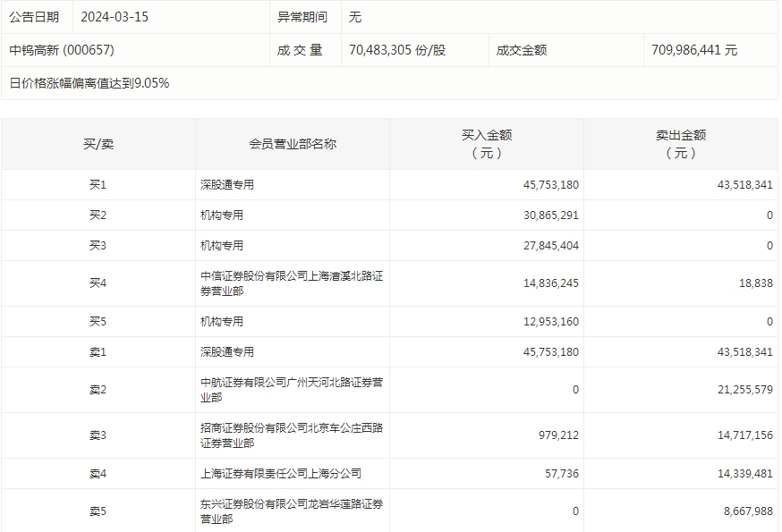
Task: Click 机构专用 in the 买2 row
Action: [222, 215]
